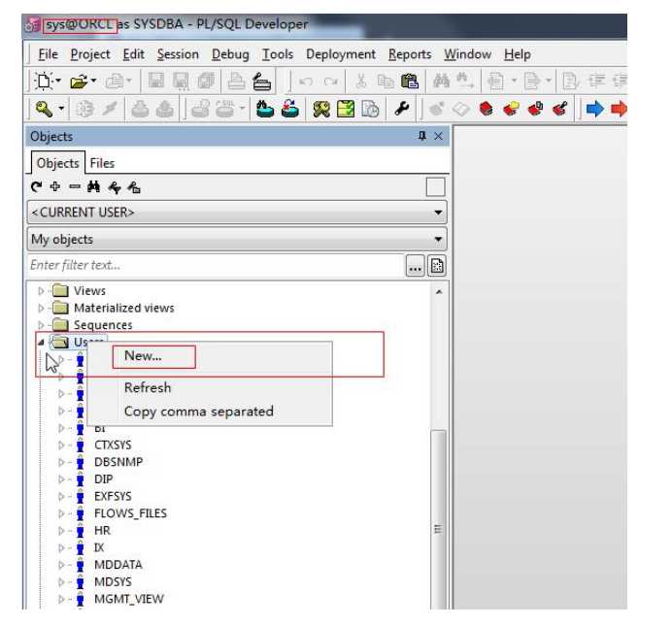
Task: Select the FLOWS_FILES user
Action: click(130, 513)
